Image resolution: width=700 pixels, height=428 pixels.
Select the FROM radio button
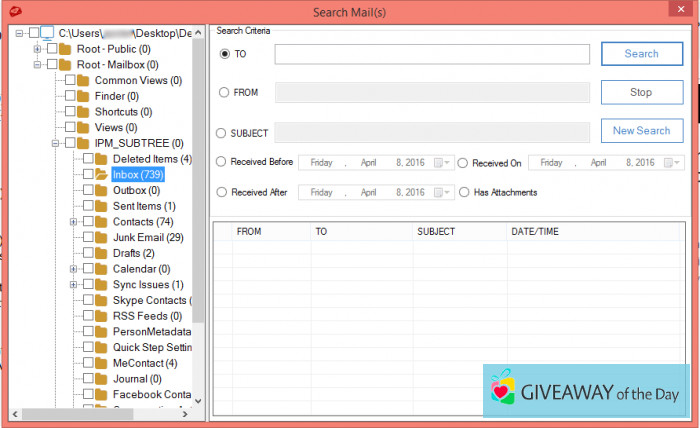coord(224,92)
